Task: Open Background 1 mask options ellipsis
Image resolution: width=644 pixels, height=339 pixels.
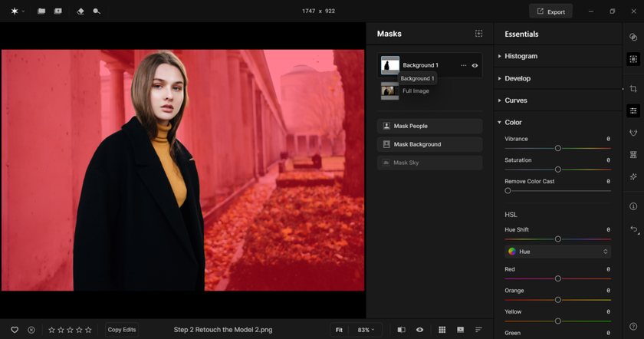Action: pos(463,65)
